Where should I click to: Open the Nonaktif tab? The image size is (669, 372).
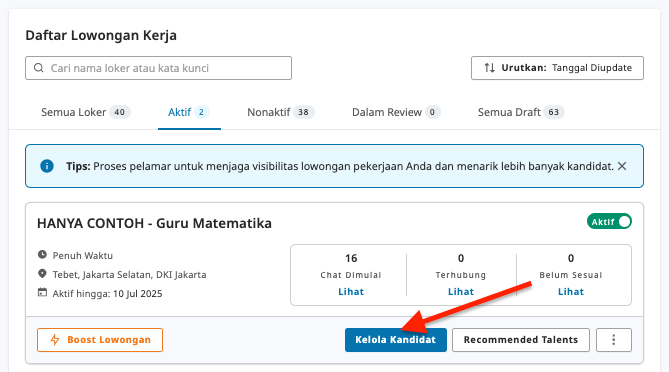coord(281,112)
